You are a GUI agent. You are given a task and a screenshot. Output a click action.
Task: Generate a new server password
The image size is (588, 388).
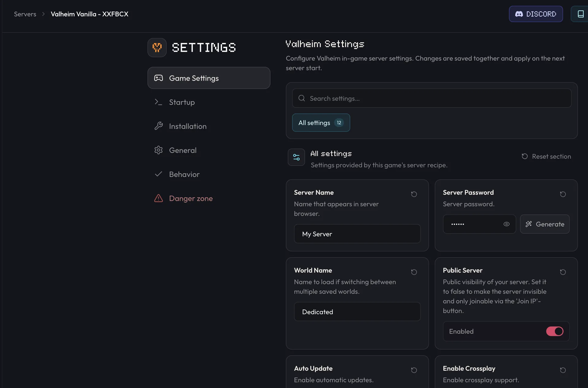click(545, 224)
